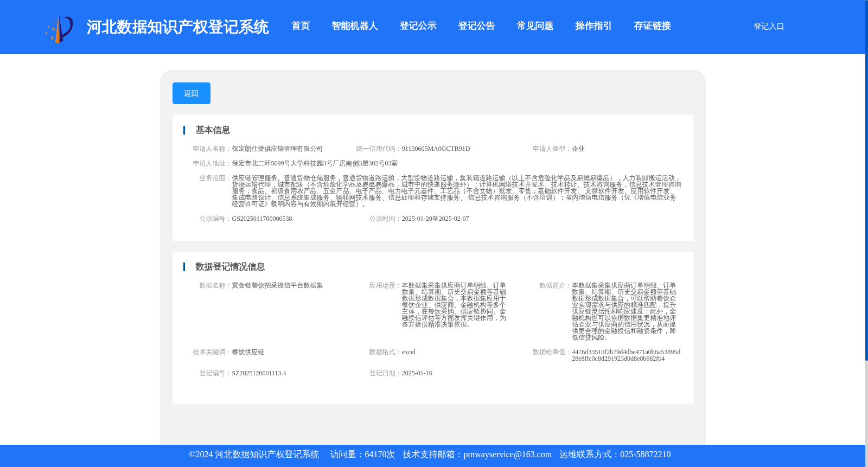This screenshot has height=467, width=868.
Task: Open the 首页 menu item
Action: (x=301, y=26)
